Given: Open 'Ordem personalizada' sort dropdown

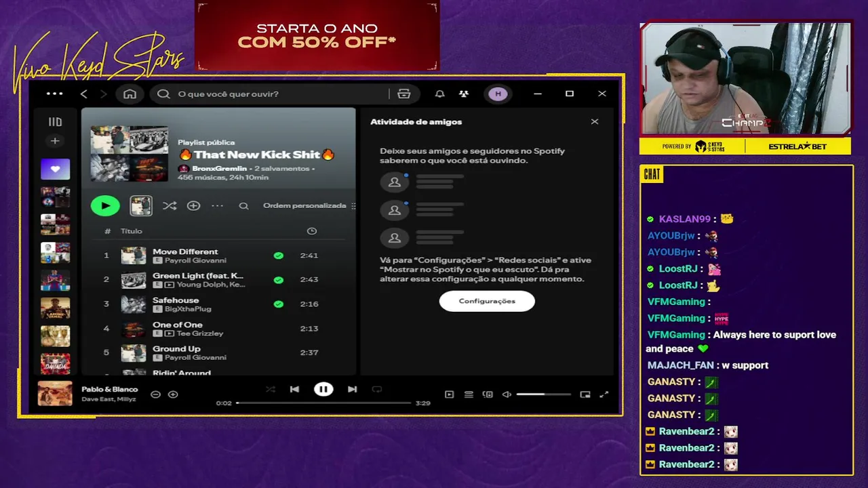Looking at the screenshot, I should (309, 205).
